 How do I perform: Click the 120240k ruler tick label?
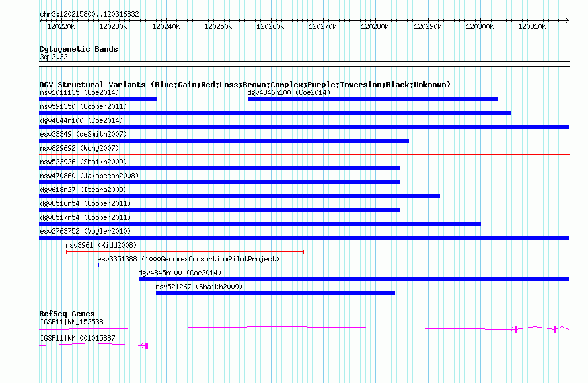166,26
